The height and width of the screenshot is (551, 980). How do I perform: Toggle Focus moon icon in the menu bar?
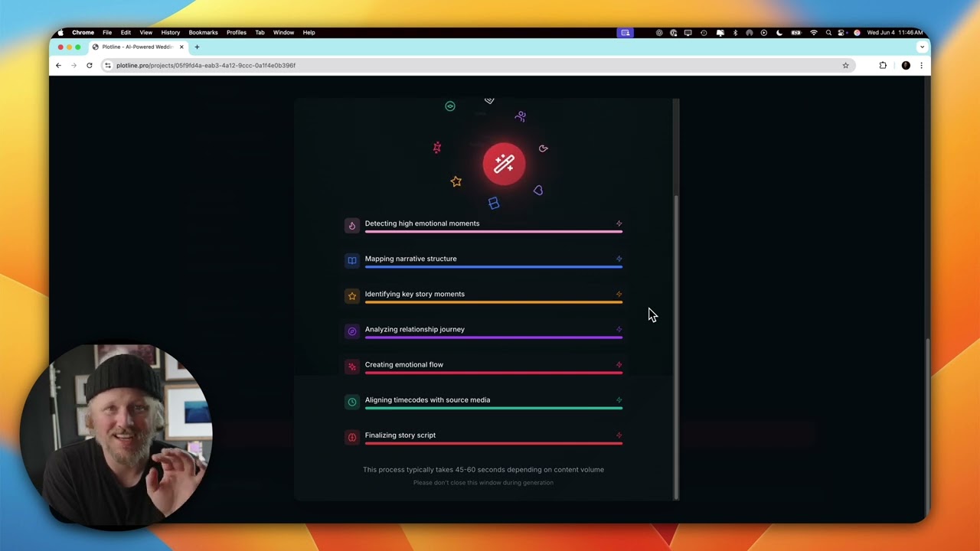click(x=779, y=32)
